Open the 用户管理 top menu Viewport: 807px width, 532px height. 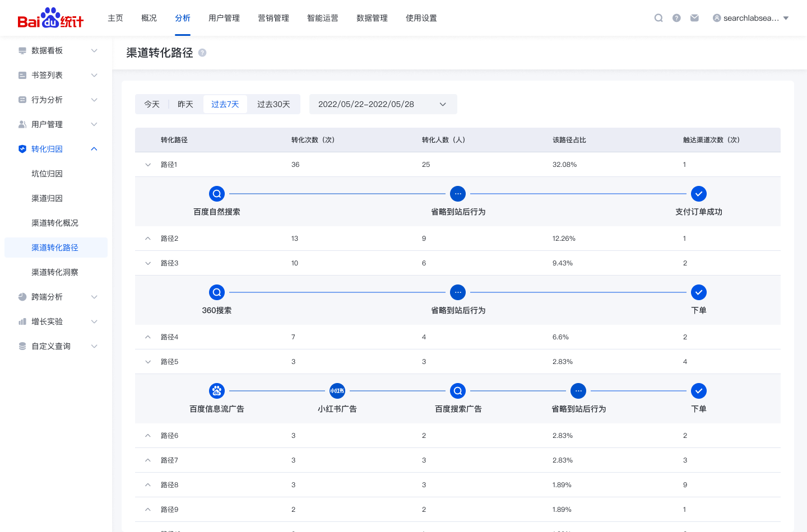(x=224, y=18)
